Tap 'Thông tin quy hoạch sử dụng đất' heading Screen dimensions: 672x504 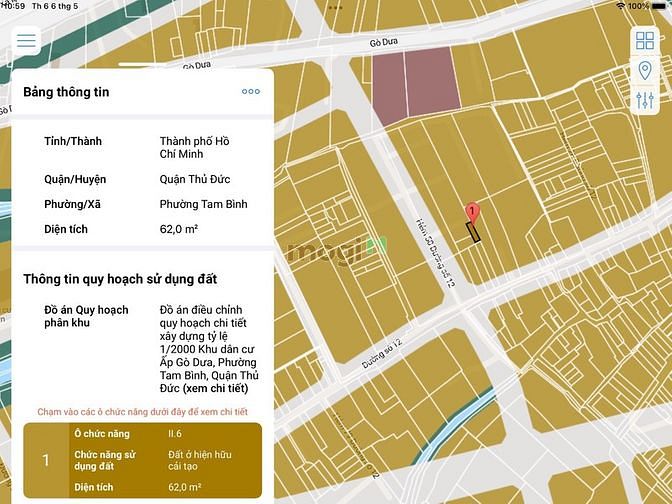point(120,279)
